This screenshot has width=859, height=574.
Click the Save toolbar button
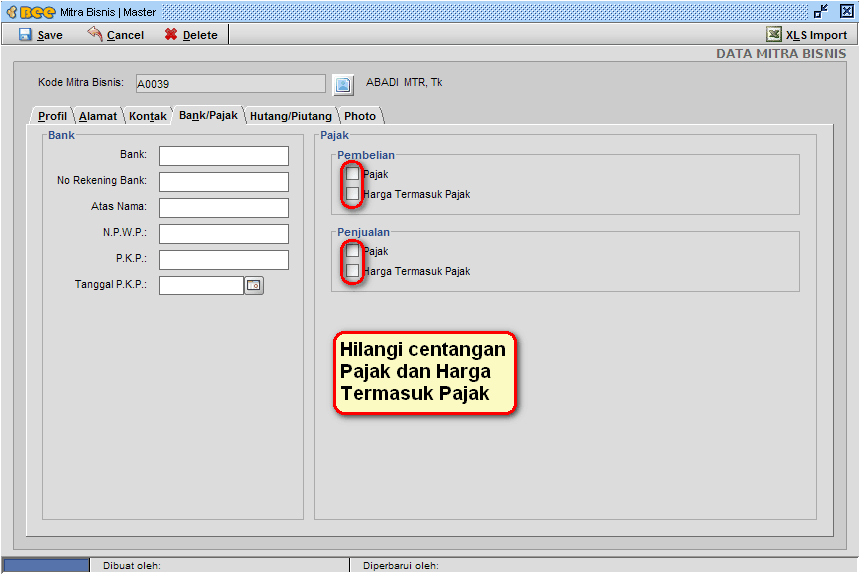pos(41,35)
